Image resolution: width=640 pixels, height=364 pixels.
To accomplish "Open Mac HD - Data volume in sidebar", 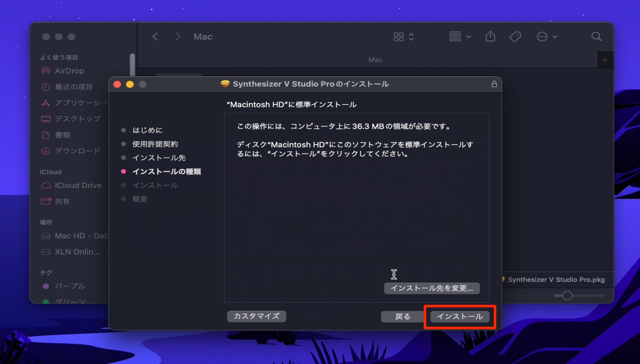I will click(x=81, y=236).
